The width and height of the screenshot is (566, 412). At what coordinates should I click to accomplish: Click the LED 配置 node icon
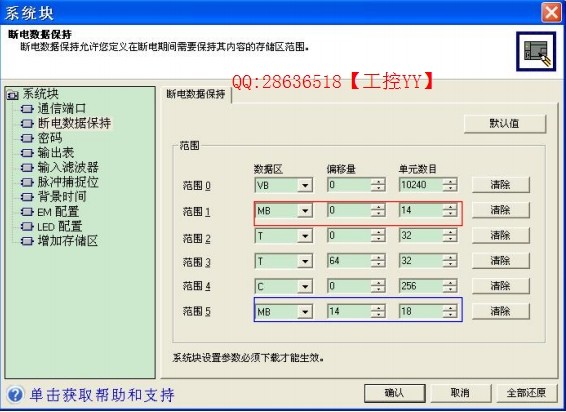click(27, 227)
